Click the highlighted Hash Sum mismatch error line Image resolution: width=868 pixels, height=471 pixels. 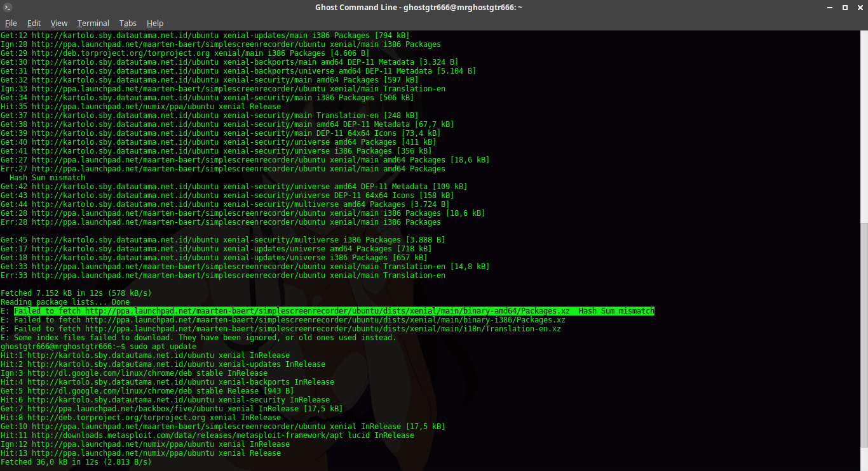(x=330, y=310)
